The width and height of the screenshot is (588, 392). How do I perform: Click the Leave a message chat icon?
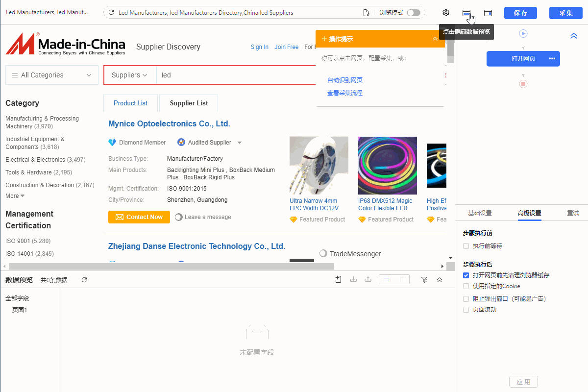tap(179, 217)
